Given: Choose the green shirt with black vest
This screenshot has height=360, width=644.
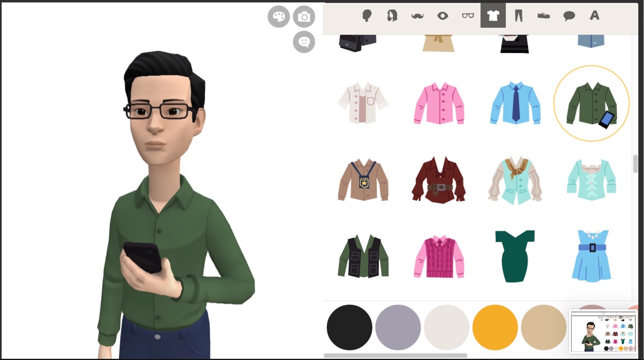Looking at the screenshot, I should (363, 256).
